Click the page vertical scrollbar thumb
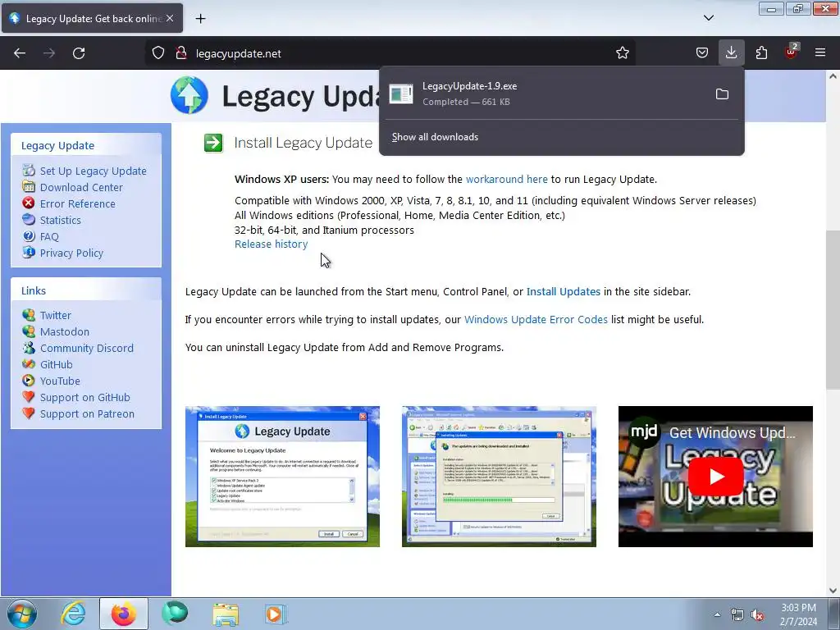This screenshot has width=840, height=630. pos(833,309)
